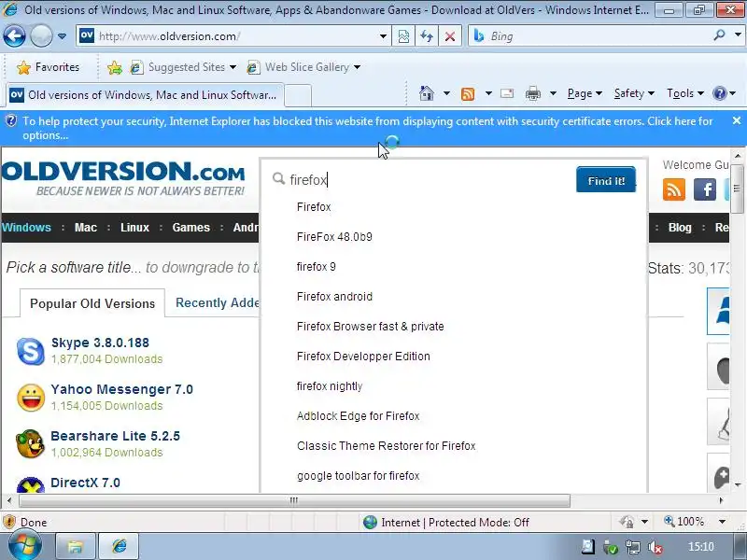Select the 'firefox 9' suggestion
The width and height of the screenshot is (747, 560).
pos(317,267)
